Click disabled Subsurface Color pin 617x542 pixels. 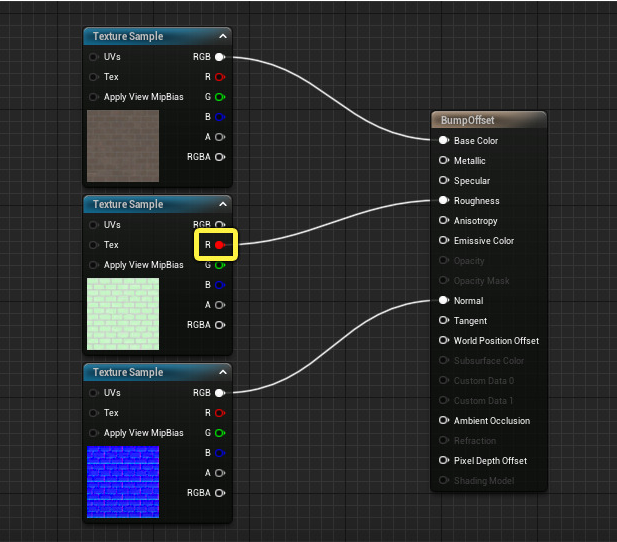tap(444, 361)
